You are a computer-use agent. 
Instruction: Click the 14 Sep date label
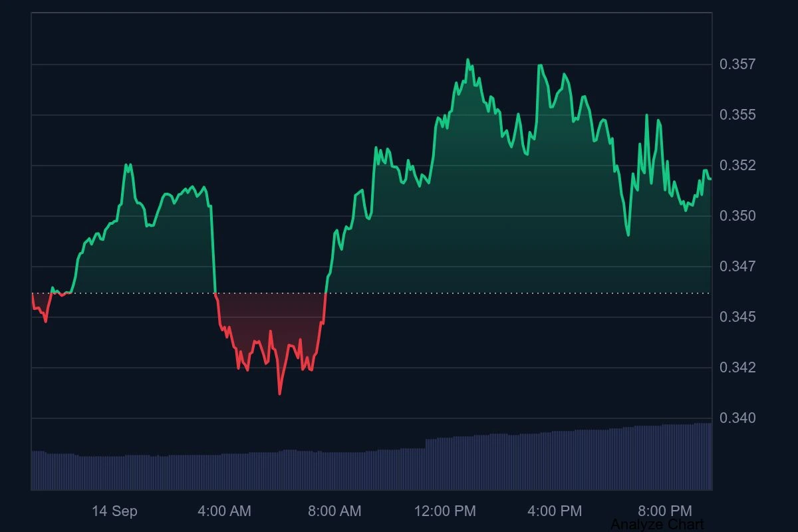tap(114, 511)
